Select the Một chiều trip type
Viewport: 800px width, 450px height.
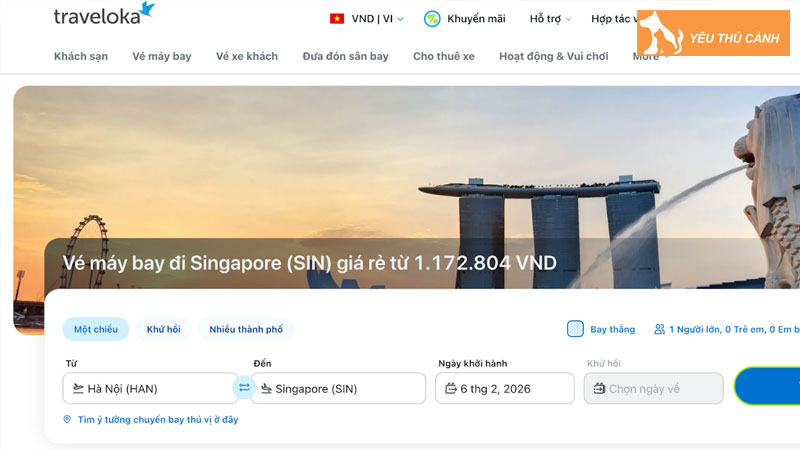coord(96,329)
